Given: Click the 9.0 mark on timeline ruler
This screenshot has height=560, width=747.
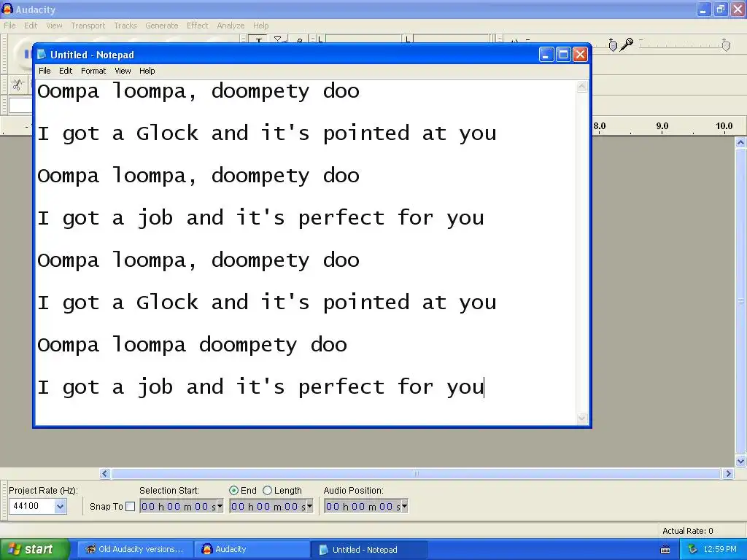Looking at the screenshot, I should coord(662,126).
